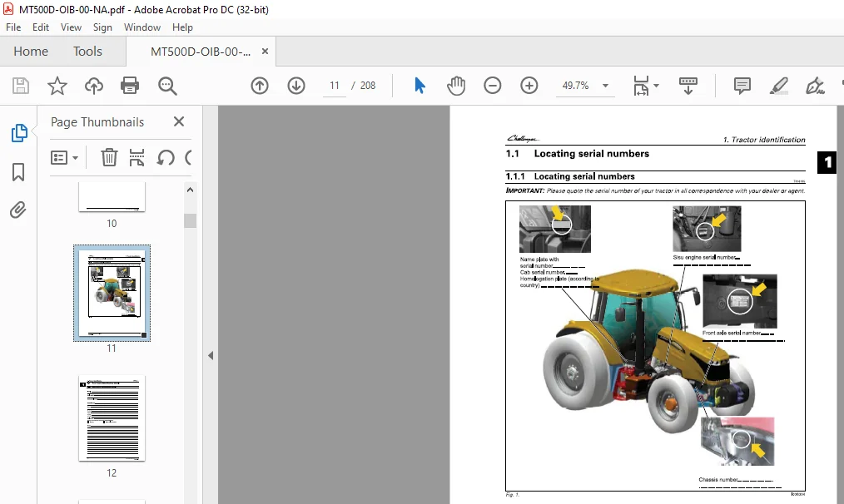
Task: Click the 'Page Thumbnails' panel title
Action: coord(97,122)
